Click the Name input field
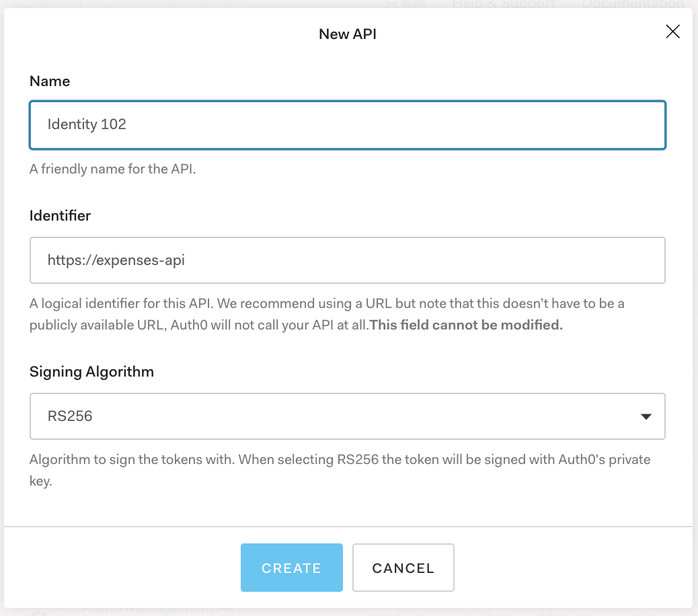This screenshot has height=616, width=698. click(x=348, y=124)
